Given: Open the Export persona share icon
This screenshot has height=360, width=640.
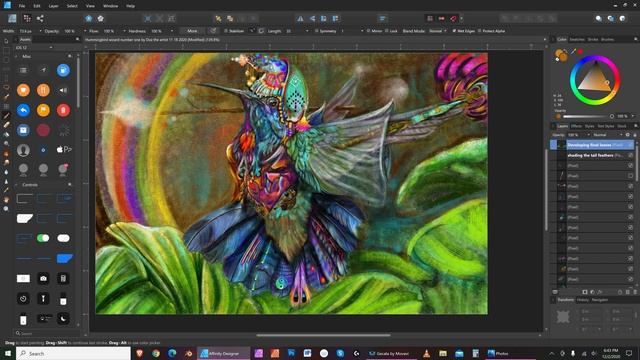Looking at the screenshot, I should (x=40, y=18).
